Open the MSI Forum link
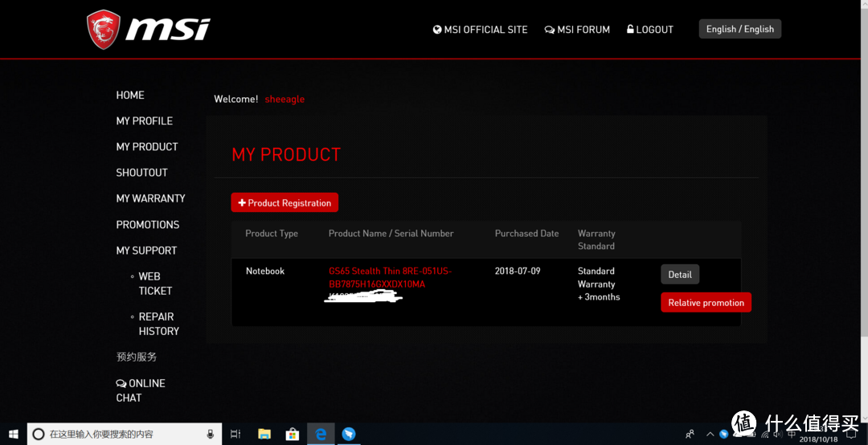Screen dimensions: 868x445 pyautogui.click(x=577, y=30)
